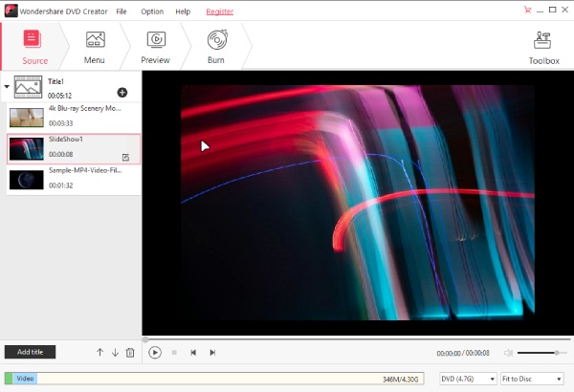Click the 'Sample-MP4-Video-Fil...' name
The image size is (574, 392).
85,170
